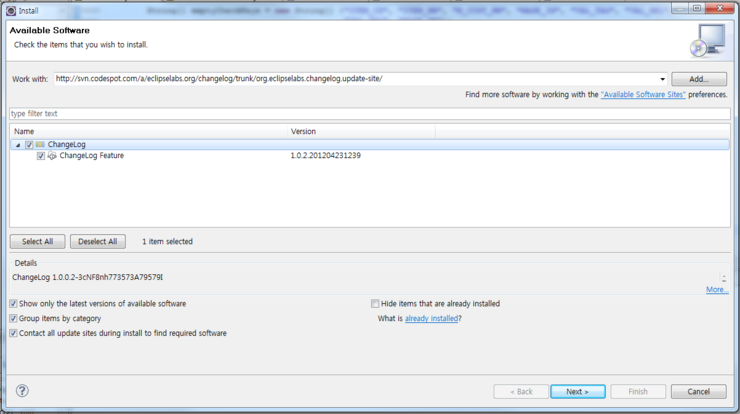Toggle Show only the latest versions checkbox
The image size is (740, 414).
pyautogui.click(x=13, y=304)
